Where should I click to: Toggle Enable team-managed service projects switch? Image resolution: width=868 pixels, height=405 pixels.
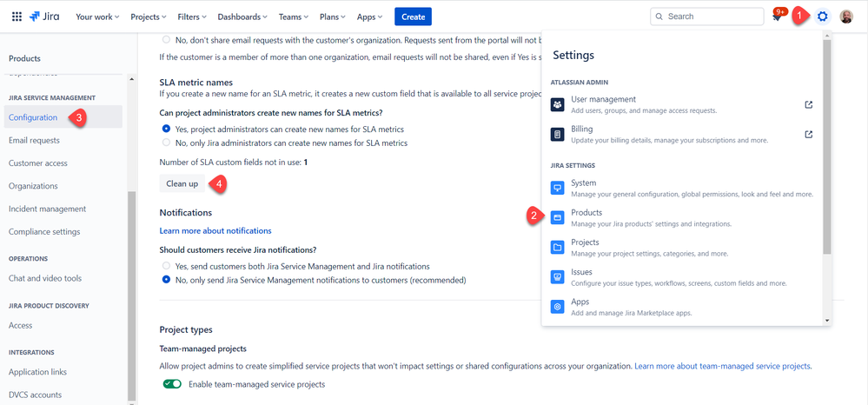point(172,384)
